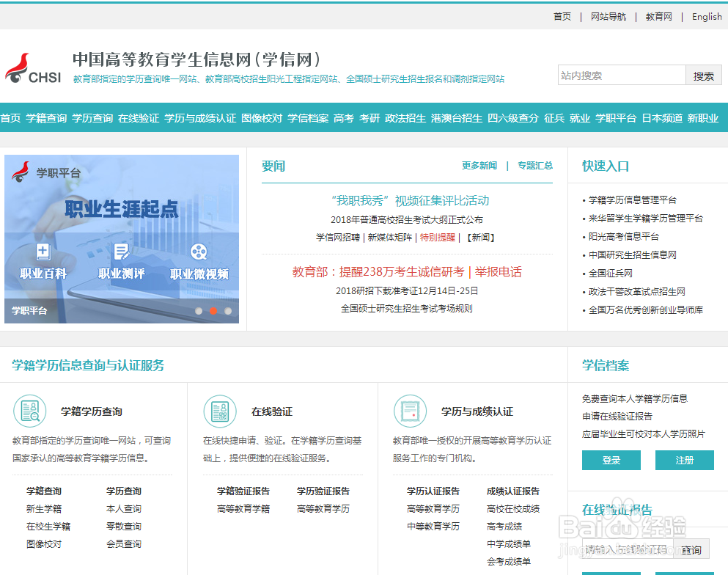The height and width of the screenshot is (575, 728).
Task: Click 学信网招聘 link
Action: point(337,238)
